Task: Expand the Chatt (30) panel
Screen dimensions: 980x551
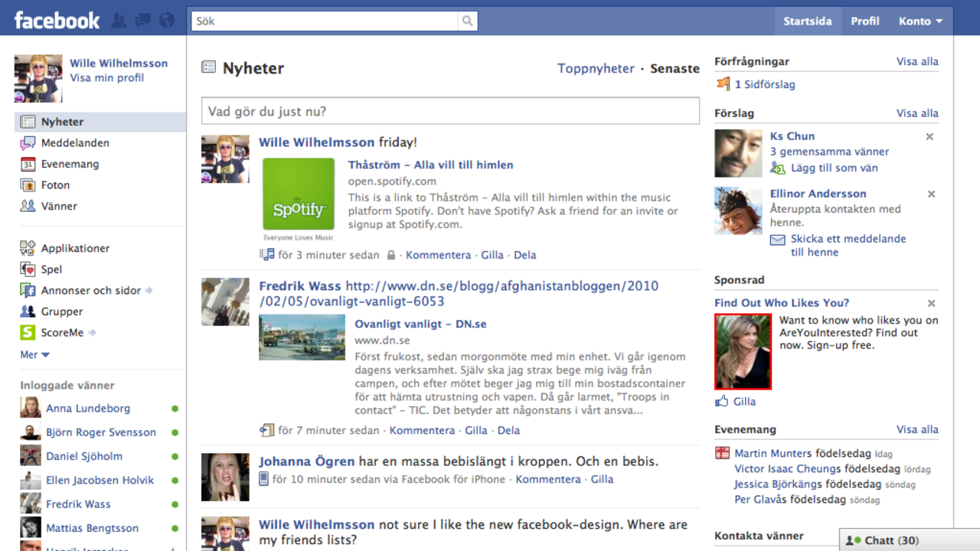Action: [x=891, y=540]
